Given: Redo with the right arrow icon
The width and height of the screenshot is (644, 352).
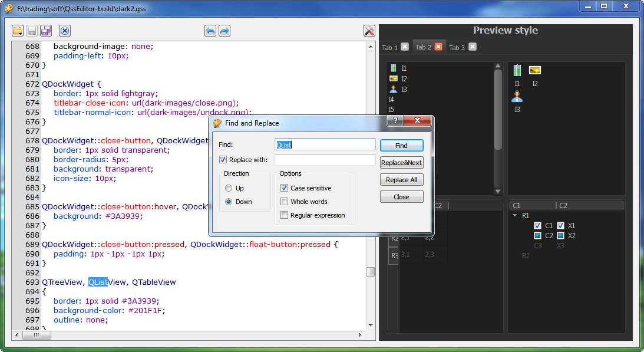Looking at the screenshot, I should (x=224, y=31).
